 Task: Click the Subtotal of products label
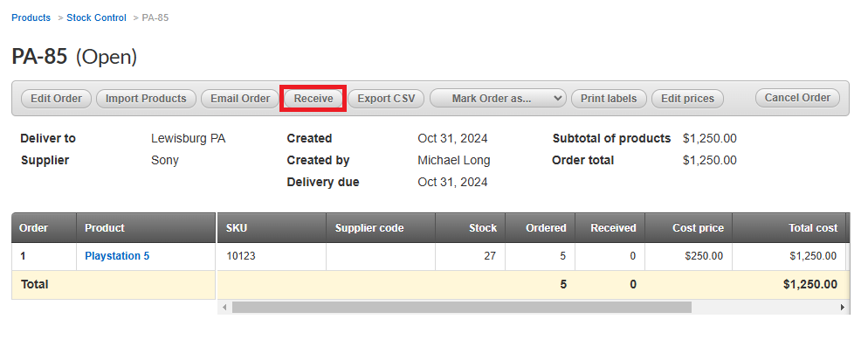pos(611,138)
